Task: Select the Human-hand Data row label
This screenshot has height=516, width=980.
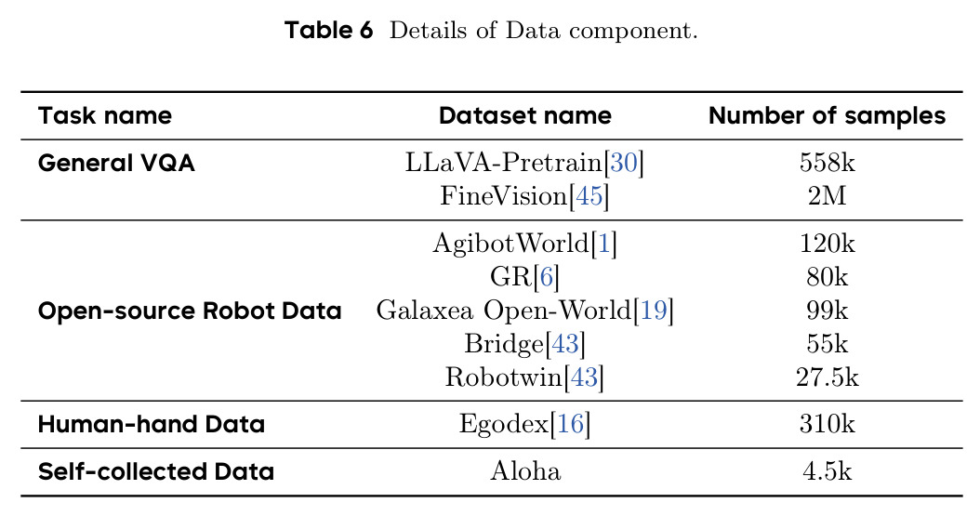Action: click(x=152, y=424)
